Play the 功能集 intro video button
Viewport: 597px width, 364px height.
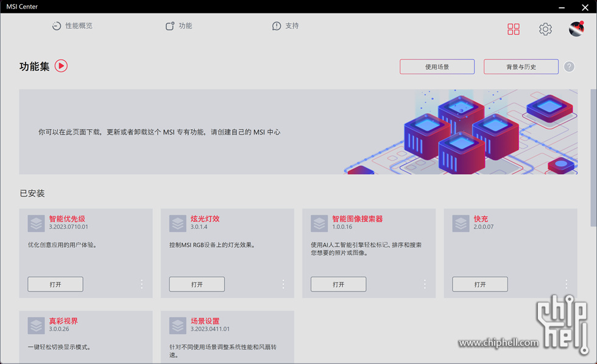click(61, 66)
